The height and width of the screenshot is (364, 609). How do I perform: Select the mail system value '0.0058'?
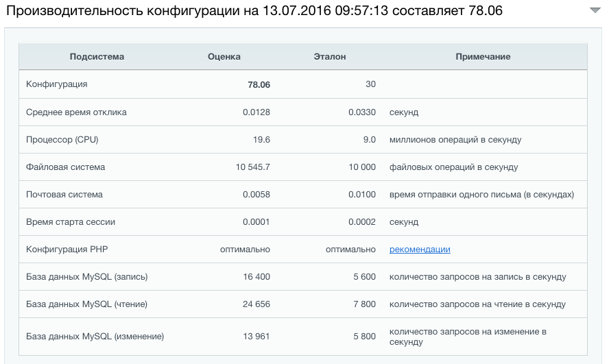point(256,195)
